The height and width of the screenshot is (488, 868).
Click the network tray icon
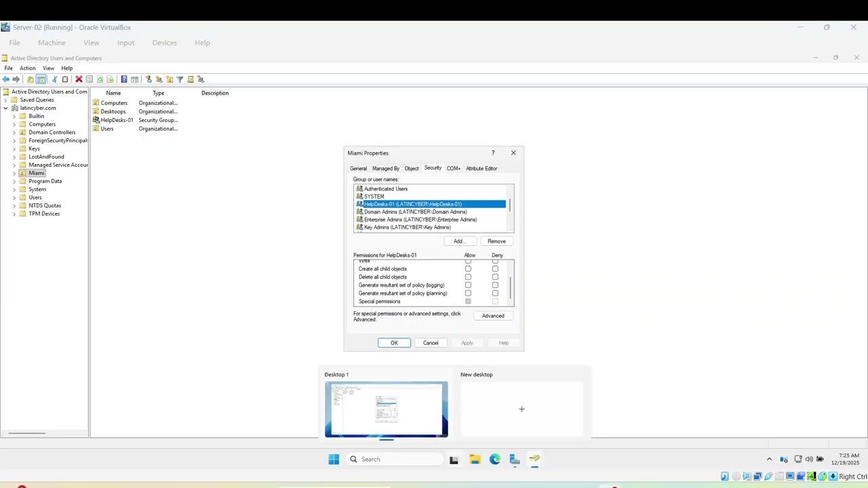[798, 459]
